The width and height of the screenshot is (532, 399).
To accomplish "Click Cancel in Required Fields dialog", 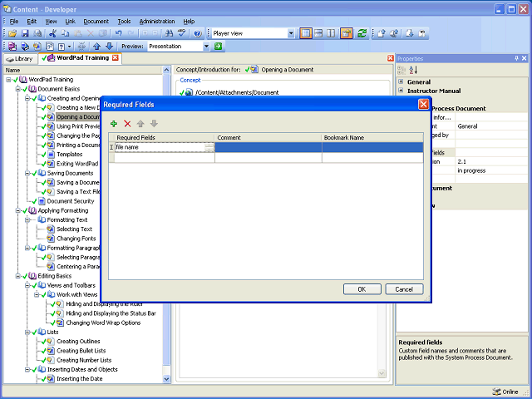I will pos(404,289).
